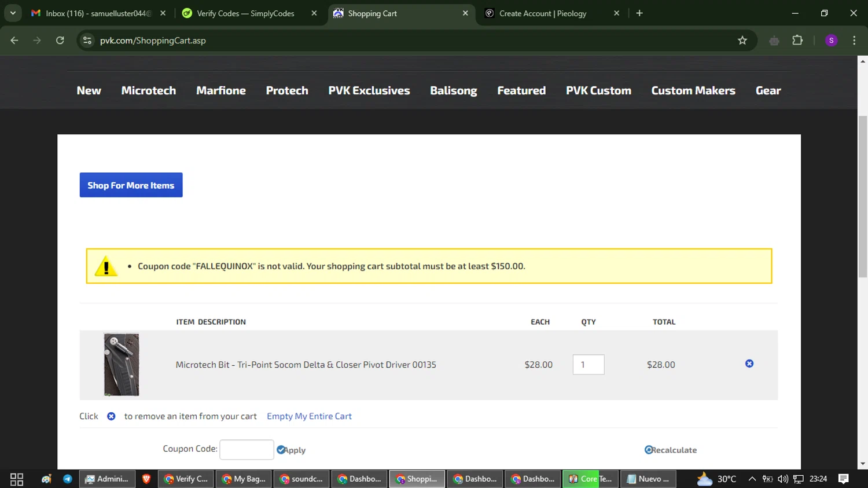The height and width of the screenshot is (488, 868).
Task: Switch to the My Bag... taskbar window
Action: pos(244,479)
